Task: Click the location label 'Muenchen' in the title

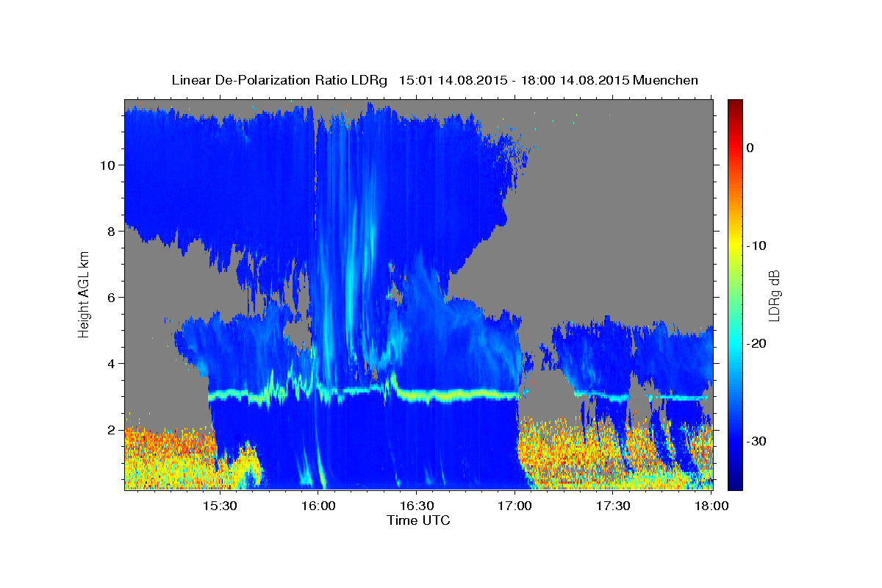Action: tap(667, 80)
